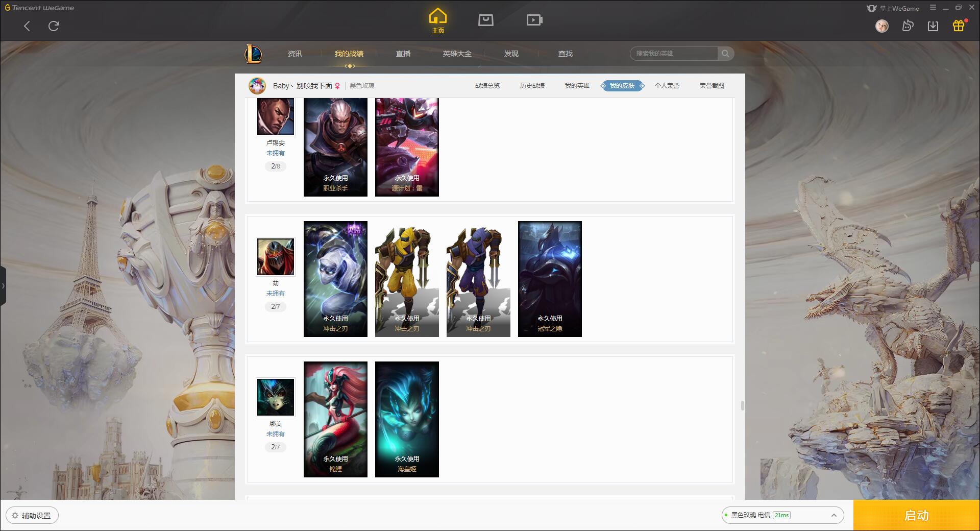Open the 个人荣誉 sub-tab
This screenshot has height=531, width=980.
coord(667,86)
